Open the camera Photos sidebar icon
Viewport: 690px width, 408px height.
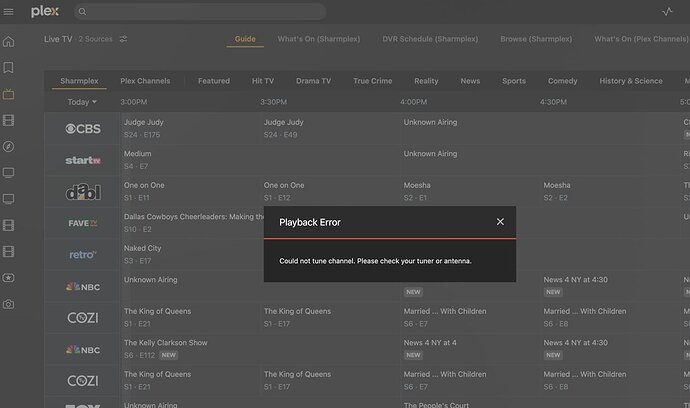[x=8, y=304]
